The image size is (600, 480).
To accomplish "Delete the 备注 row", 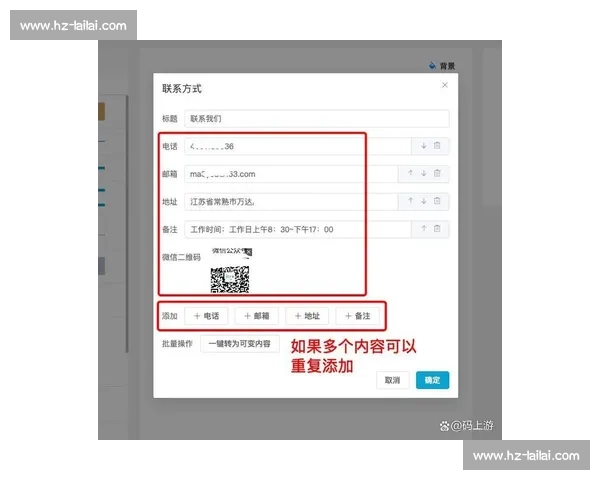I will [437, 229].
